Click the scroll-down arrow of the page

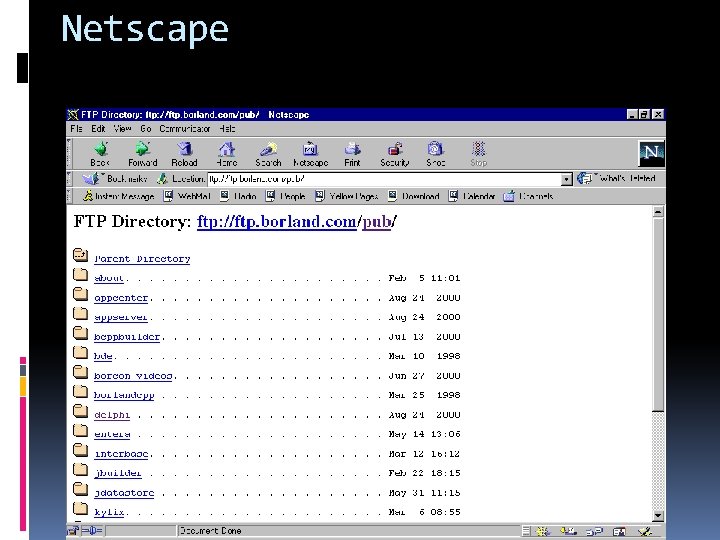pos(658,516)
